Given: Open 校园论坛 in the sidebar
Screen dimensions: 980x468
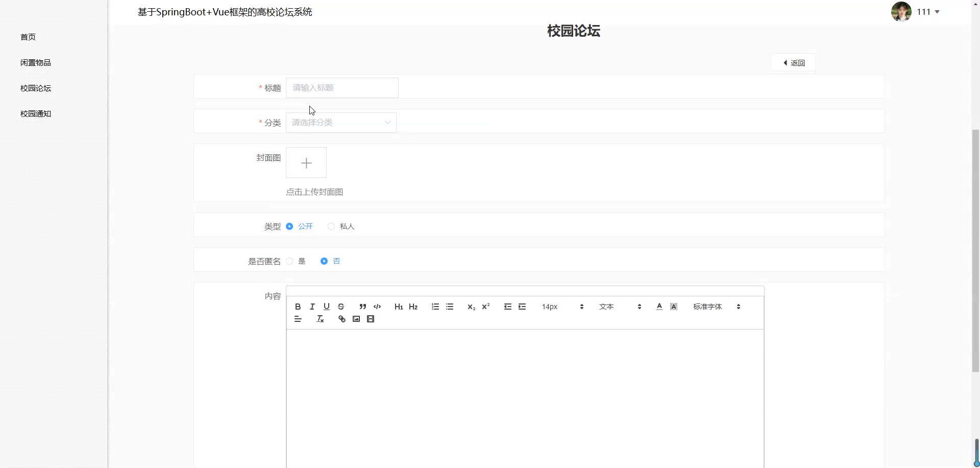Looking at the screenshot, I should (36, 88).
